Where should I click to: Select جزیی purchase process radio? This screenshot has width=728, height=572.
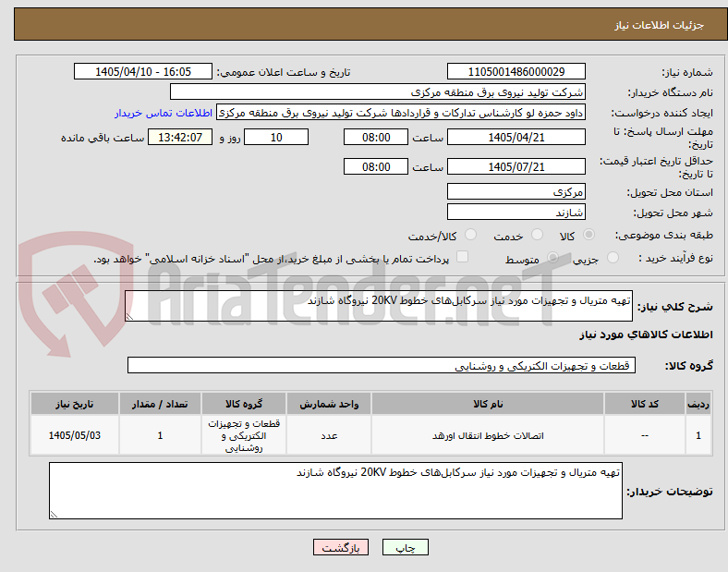point(613,258)
